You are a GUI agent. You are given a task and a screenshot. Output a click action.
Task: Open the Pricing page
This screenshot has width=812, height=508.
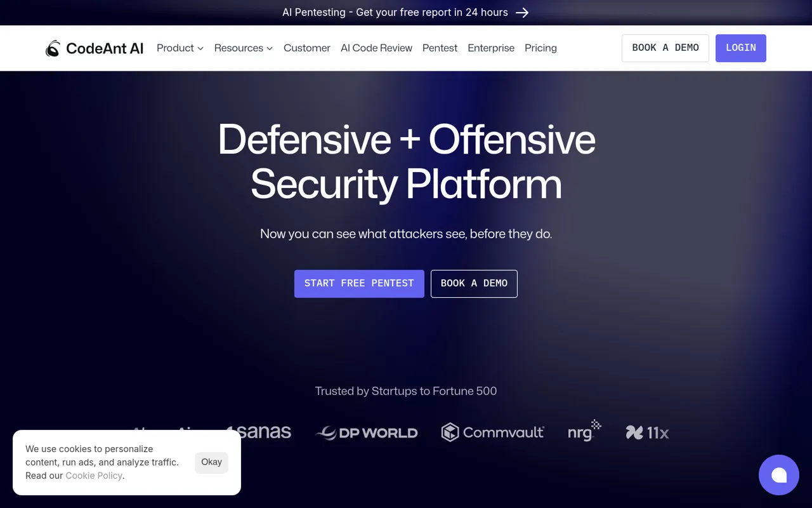click(x=540, y=48)
